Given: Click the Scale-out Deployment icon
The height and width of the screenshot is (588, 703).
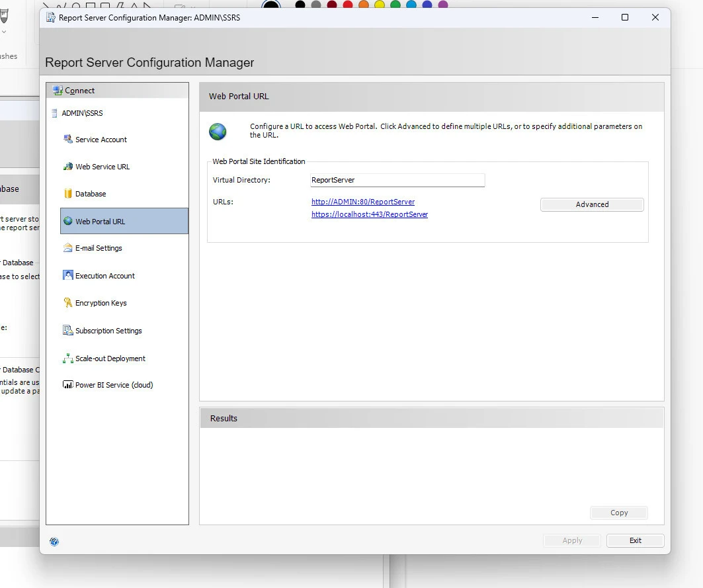Looking at the screenshot, I should coord(67,358).
